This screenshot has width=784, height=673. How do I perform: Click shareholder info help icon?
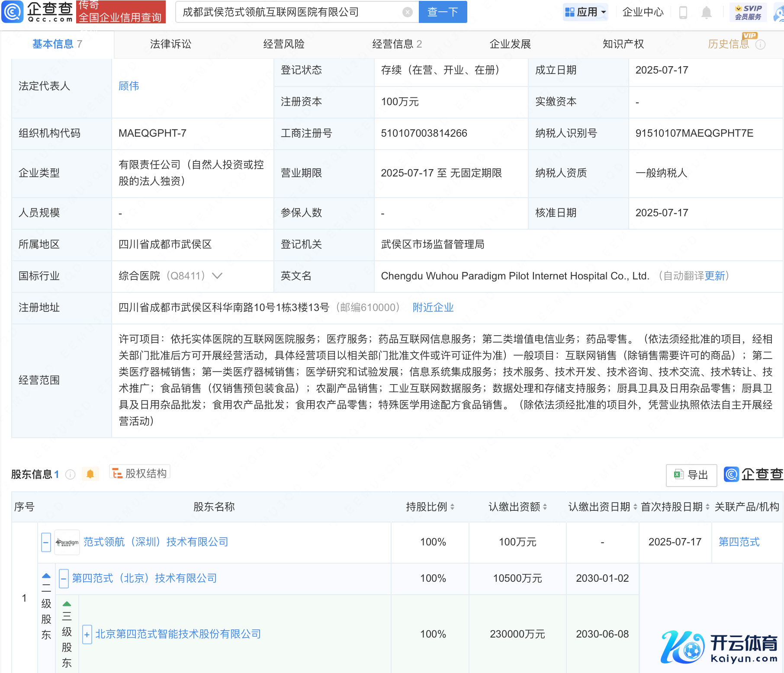click(x=71, y=474)
